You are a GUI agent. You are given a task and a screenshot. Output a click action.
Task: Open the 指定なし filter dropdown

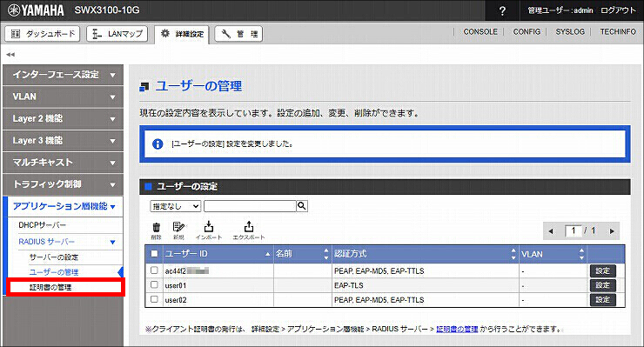[176, 206]
